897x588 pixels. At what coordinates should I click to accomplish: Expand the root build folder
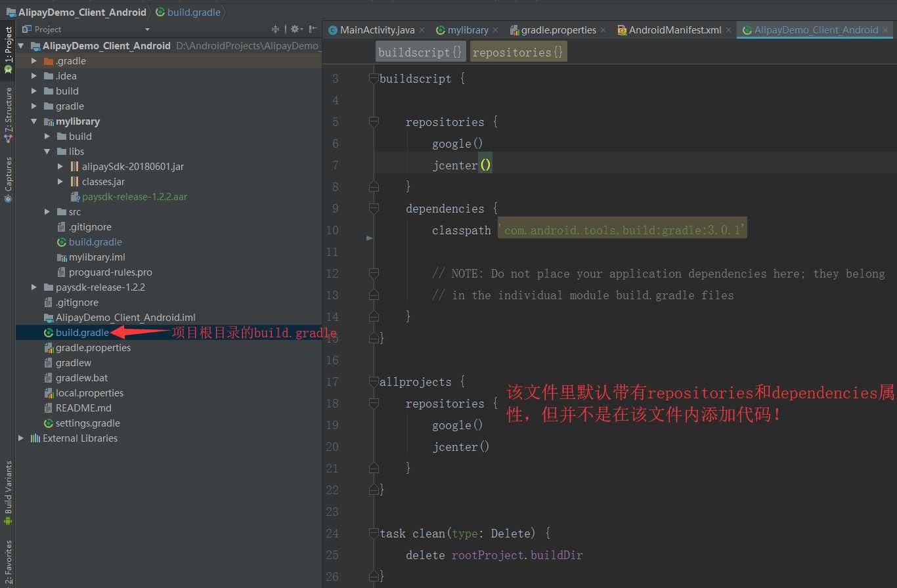click(34, 91)
